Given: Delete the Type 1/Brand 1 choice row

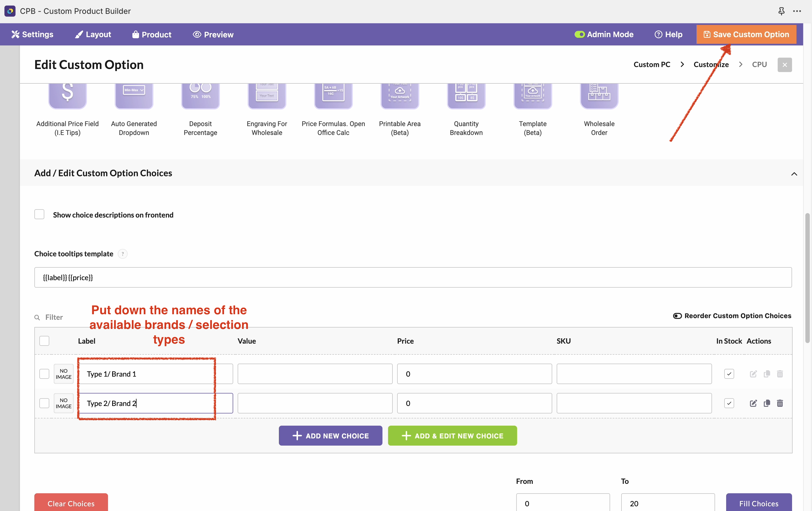Looking at the screenshot, I should click(780, 374).
